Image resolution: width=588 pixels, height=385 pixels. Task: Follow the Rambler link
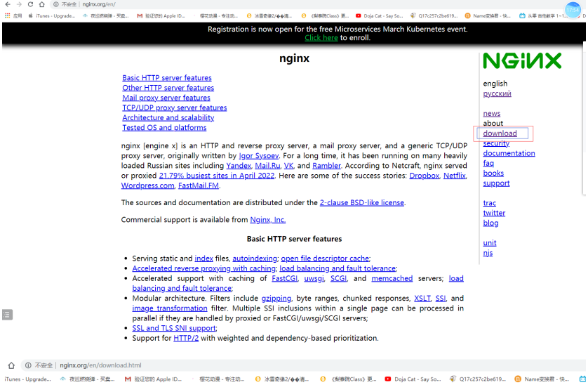326,166
